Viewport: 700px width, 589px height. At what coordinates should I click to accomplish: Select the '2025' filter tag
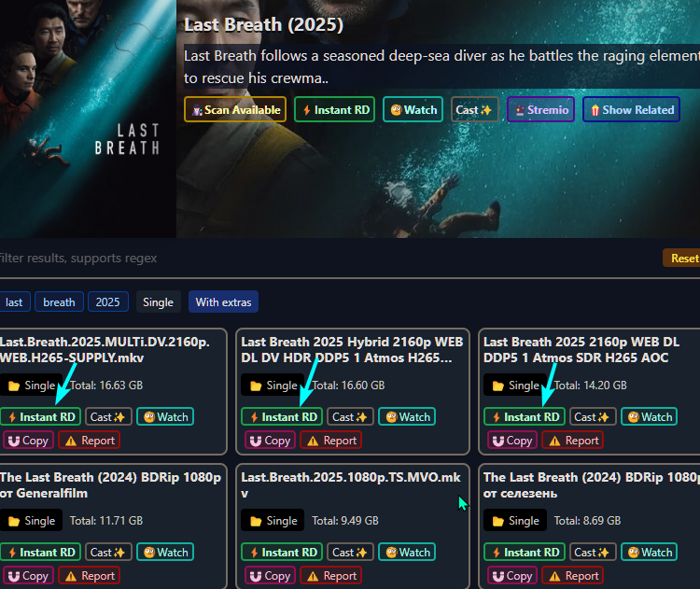pos(108,302)
